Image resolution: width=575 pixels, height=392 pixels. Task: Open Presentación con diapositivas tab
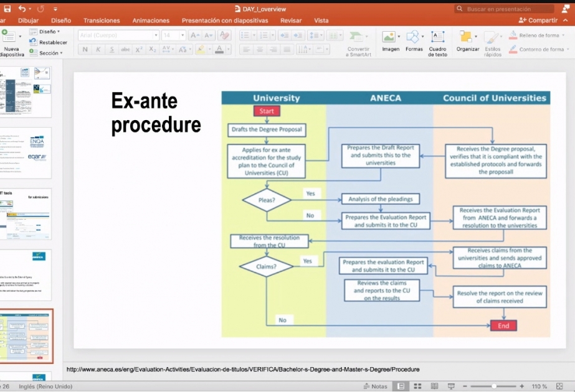(225, 21)
